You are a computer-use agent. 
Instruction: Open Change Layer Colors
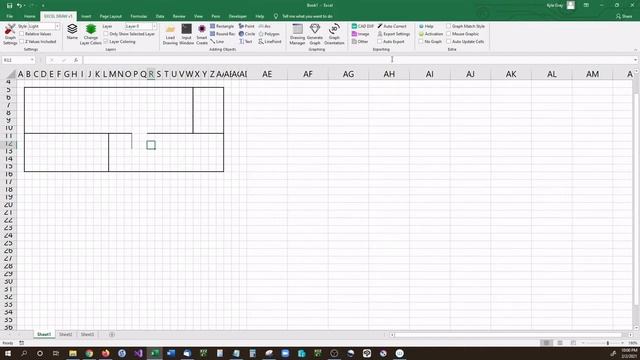point(91,34)
